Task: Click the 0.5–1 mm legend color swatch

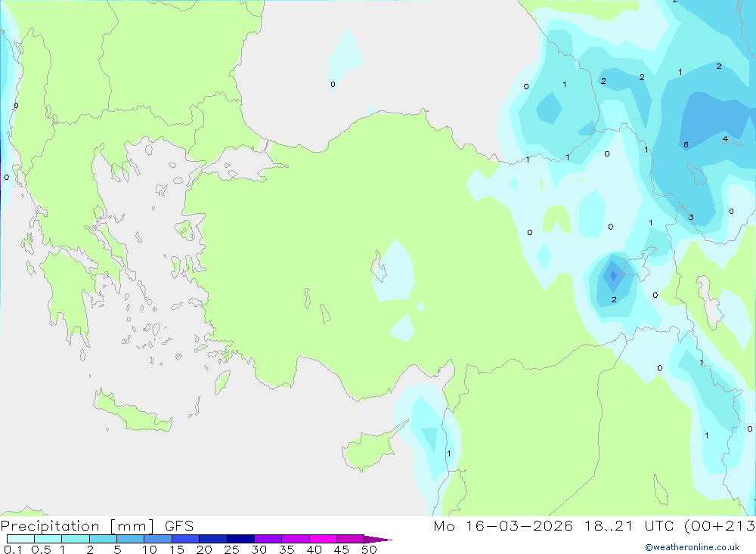Action: click(48, 539)
